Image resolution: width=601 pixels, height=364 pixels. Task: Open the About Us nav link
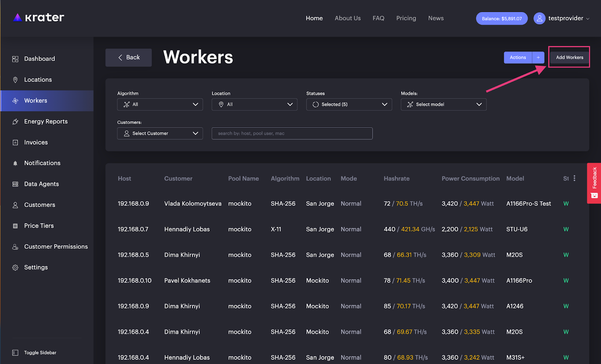point(348,18)
